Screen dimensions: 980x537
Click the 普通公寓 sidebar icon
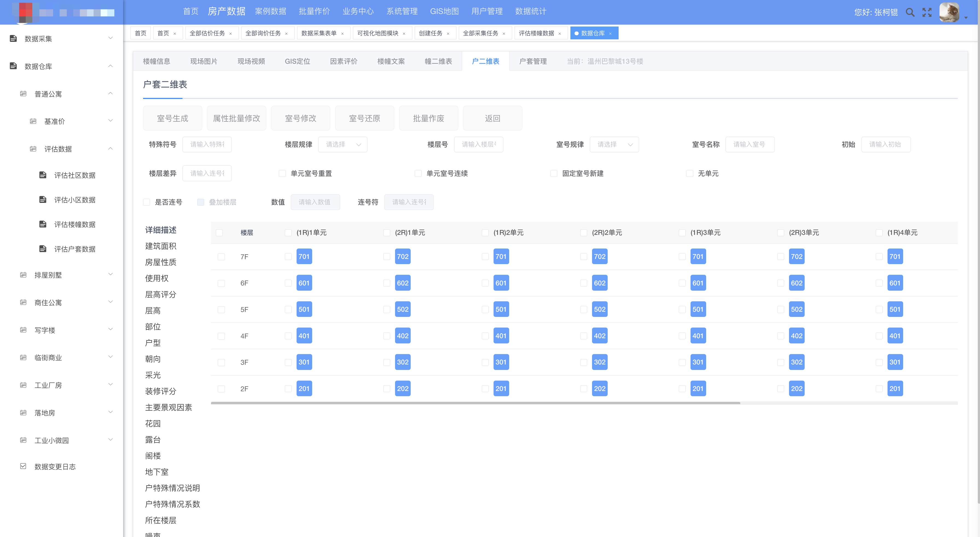23,94
